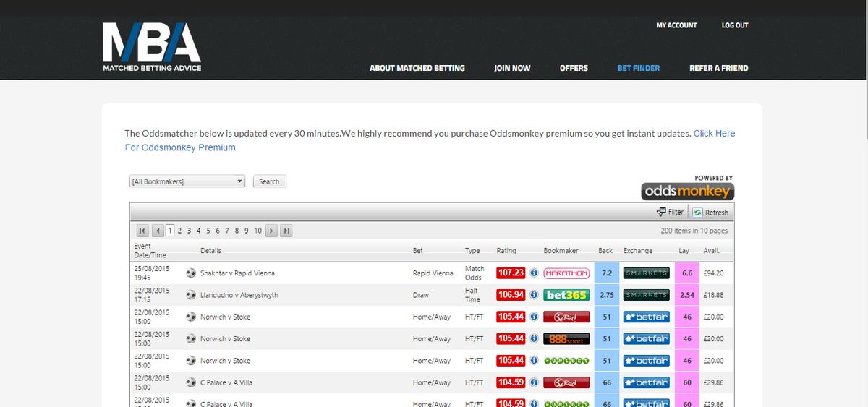Sort by Event Date/Time column header
This screenshot has height=407, width=868.
tap(150, 251)
